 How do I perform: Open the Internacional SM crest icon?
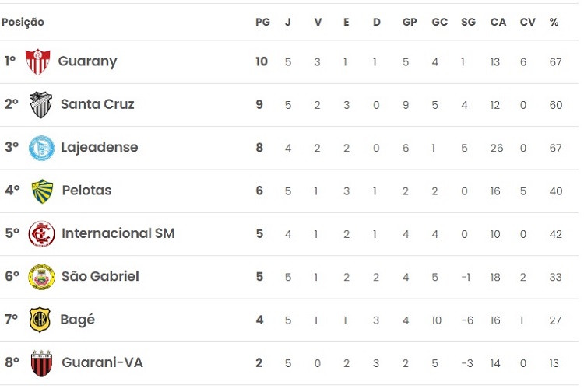pos(41,233)
